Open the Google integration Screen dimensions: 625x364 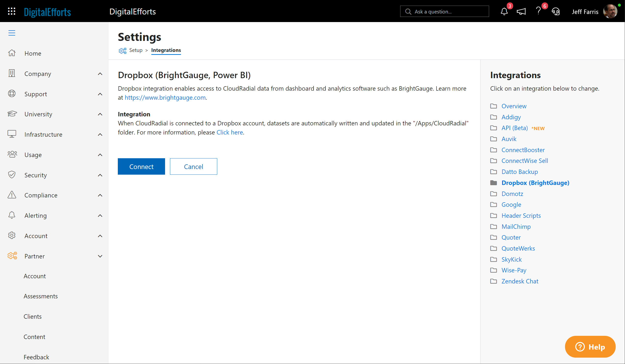coord(511,205)
